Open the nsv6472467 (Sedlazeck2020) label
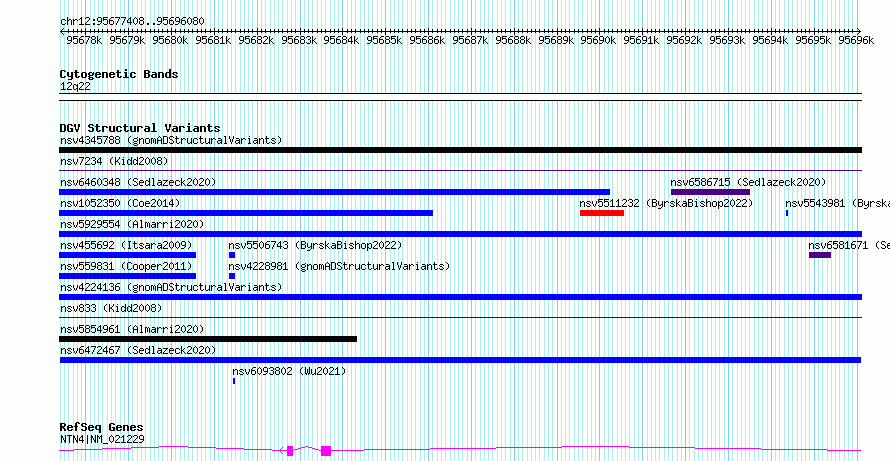The image size is (890, 461). click(x=138, y=350)
